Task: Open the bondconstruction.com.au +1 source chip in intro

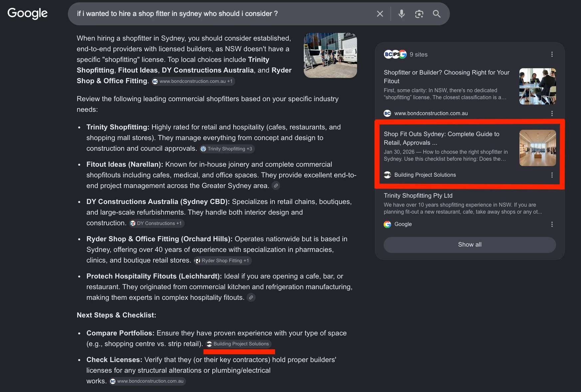Action: pos(193,81)
